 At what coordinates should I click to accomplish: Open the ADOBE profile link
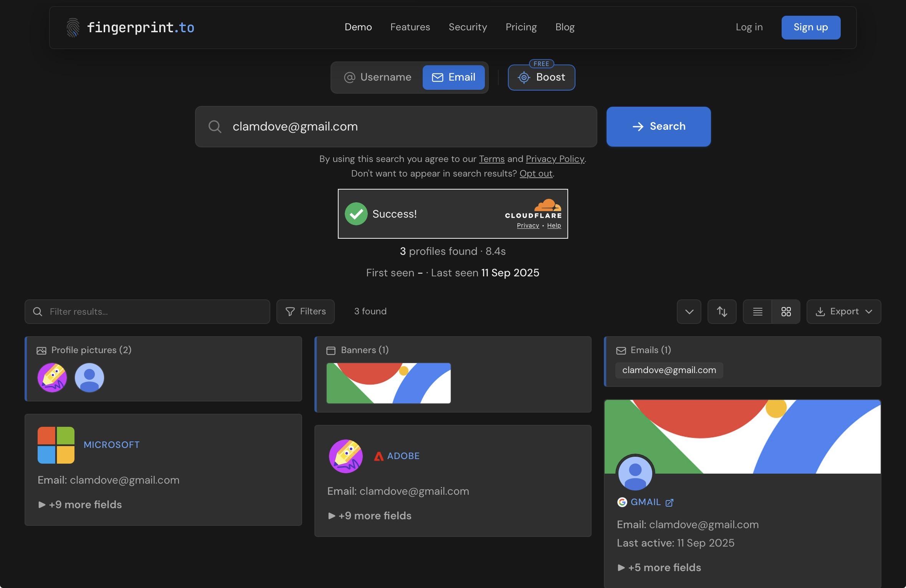pyautogui.click(x=403, y=456)
